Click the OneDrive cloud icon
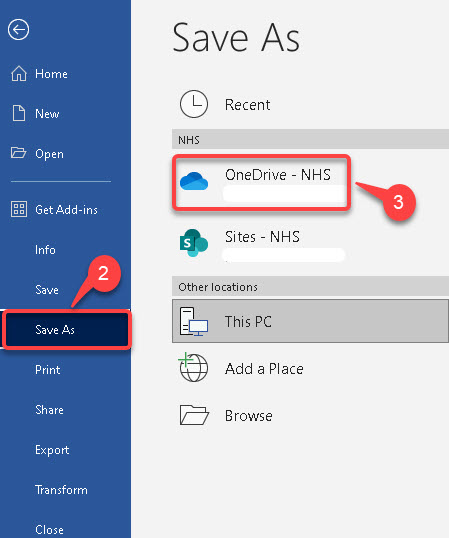This screenshot has width=449, height=538. [194, 181]
